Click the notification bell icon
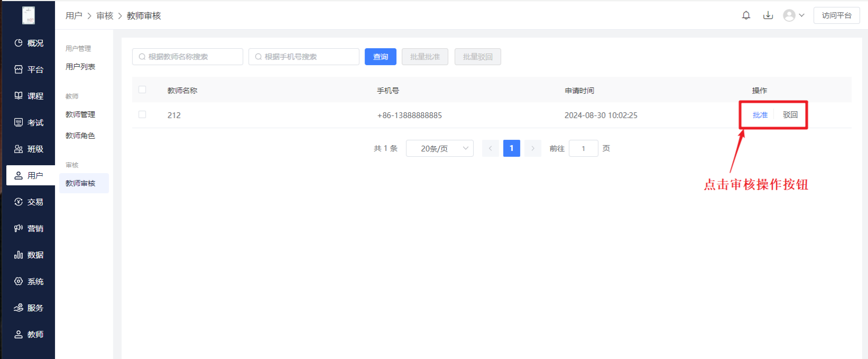Screen dimensions: 868x359 [746, 15]
